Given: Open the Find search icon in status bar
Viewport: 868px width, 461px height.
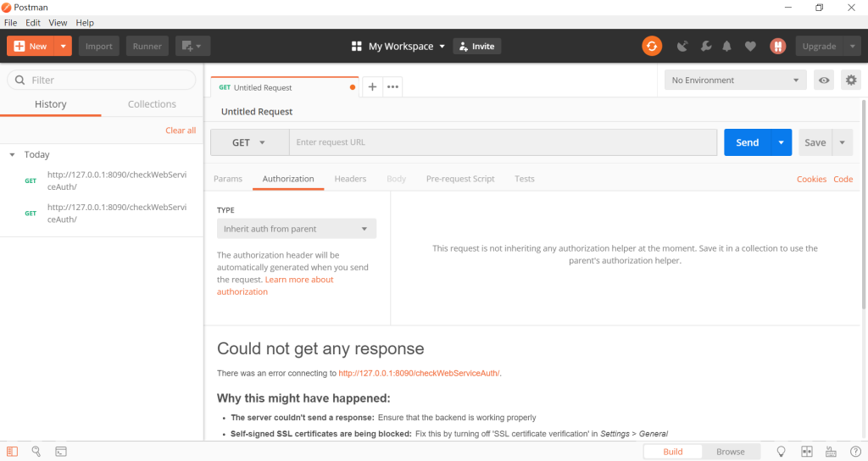Looking at the screenshot, I should pyautogui.click(x=36, y=452).
